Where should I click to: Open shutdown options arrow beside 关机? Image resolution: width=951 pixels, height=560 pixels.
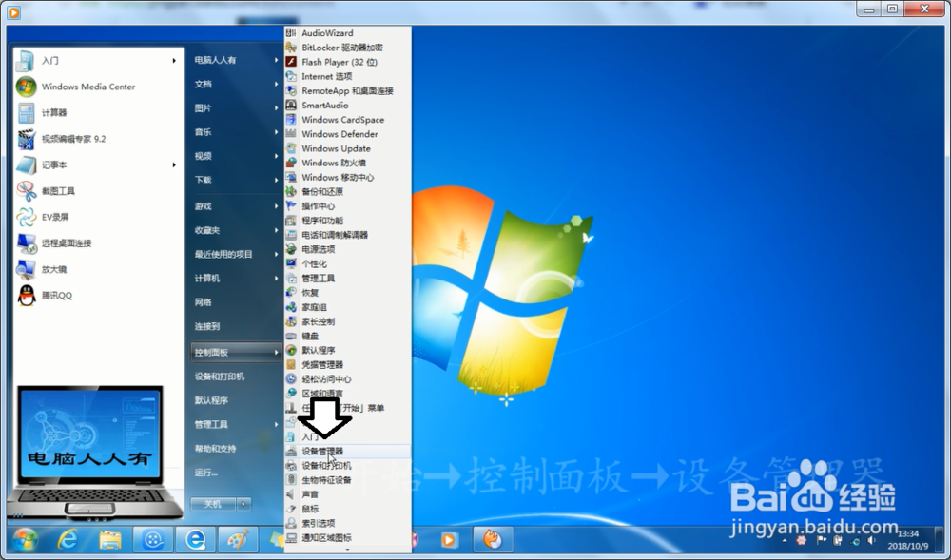point(243,504)
